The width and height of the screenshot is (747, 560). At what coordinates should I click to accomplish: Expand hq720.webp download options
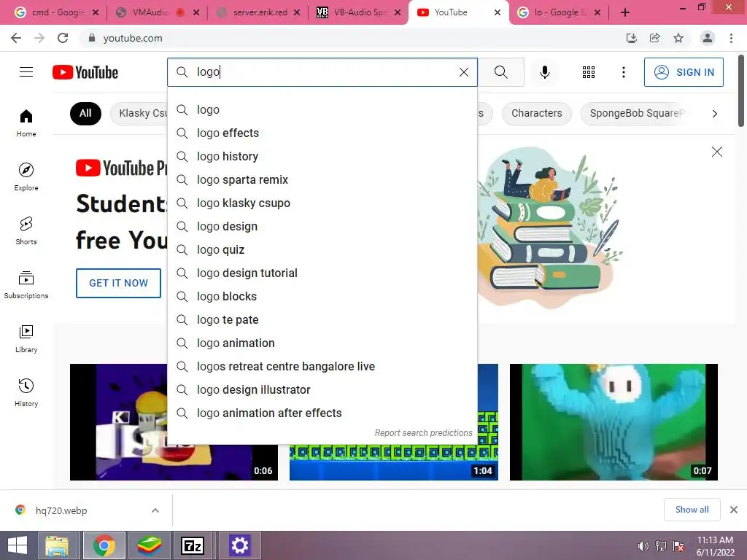pyautogui.click(x=155, y=510)
